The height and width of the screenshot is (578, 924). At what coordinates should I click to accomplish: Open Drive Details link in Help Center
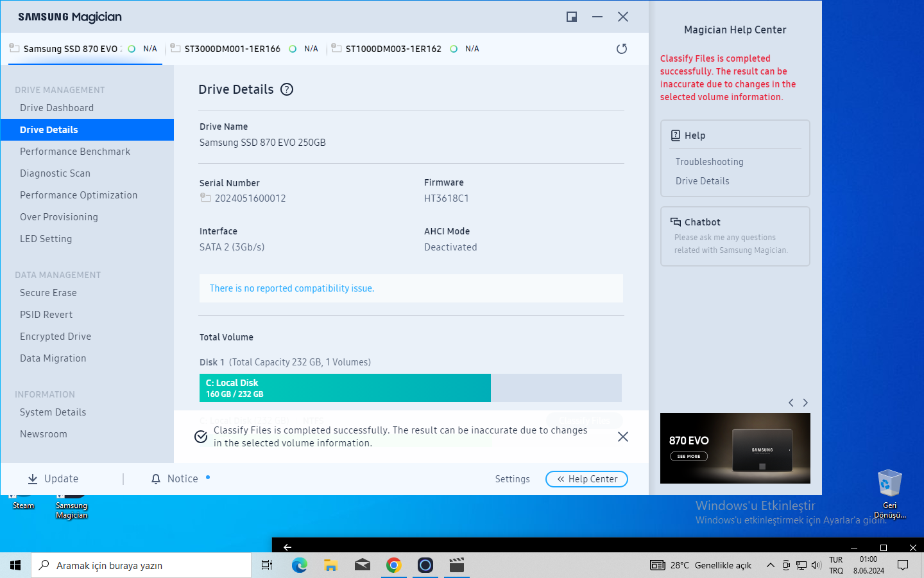702,181
